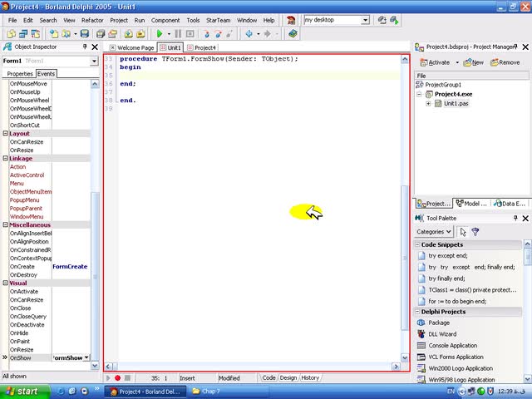Open the Refactor menu
This screenshot has width=532, height=399.
tap(92, 20)
